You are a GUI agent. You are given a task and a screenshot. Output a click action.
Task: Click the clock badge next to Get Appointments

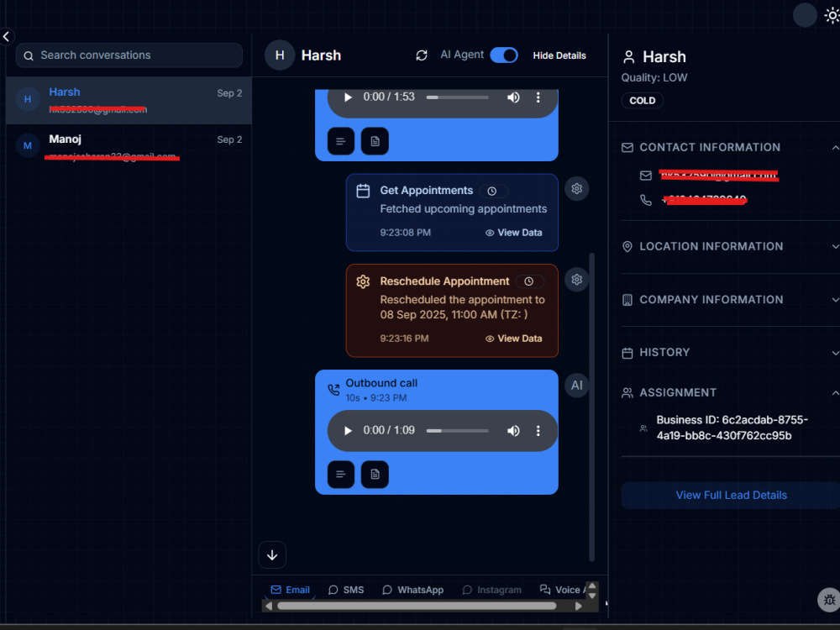492,191
